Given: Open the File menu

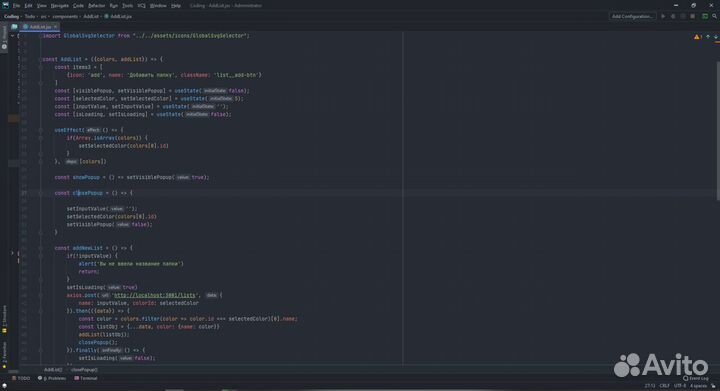Looking at the screenshot, I should 17,6.
